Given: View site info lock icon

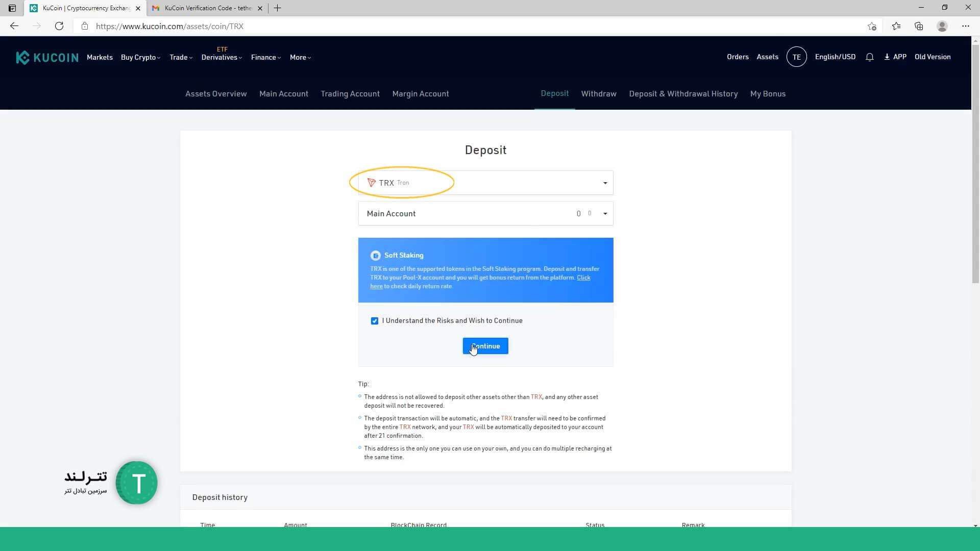Looking at the screenshot, I should [85, 26].
